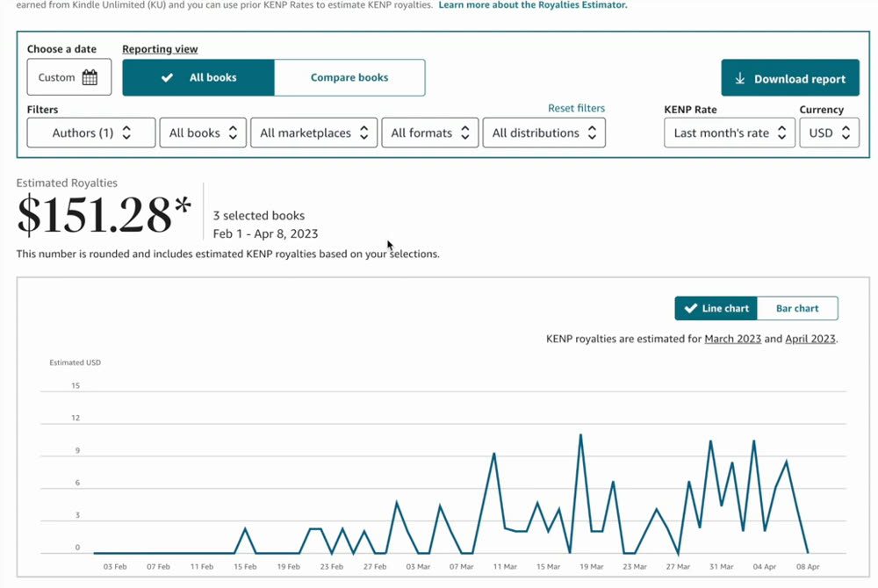Click the Download report button

click(x=790, y=78)
